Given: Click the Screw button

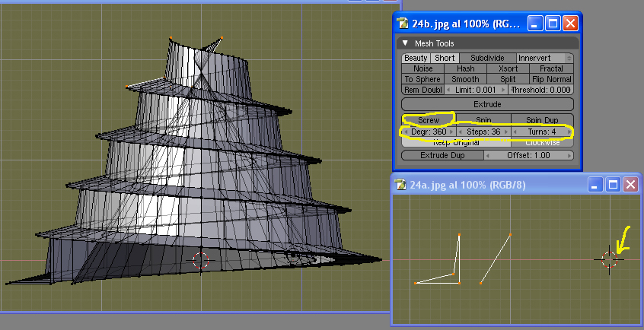Looking at the screenshot, I should click(x=429, y=120).
